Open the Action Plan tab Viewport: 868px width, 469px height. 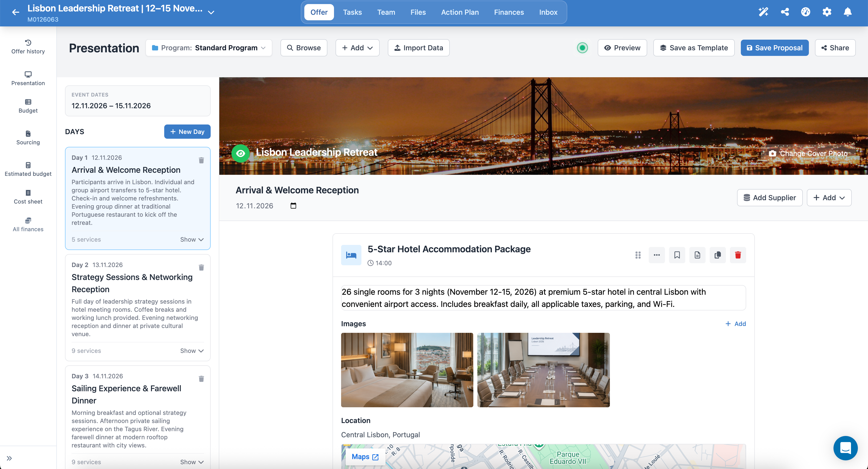coord(460,12)
